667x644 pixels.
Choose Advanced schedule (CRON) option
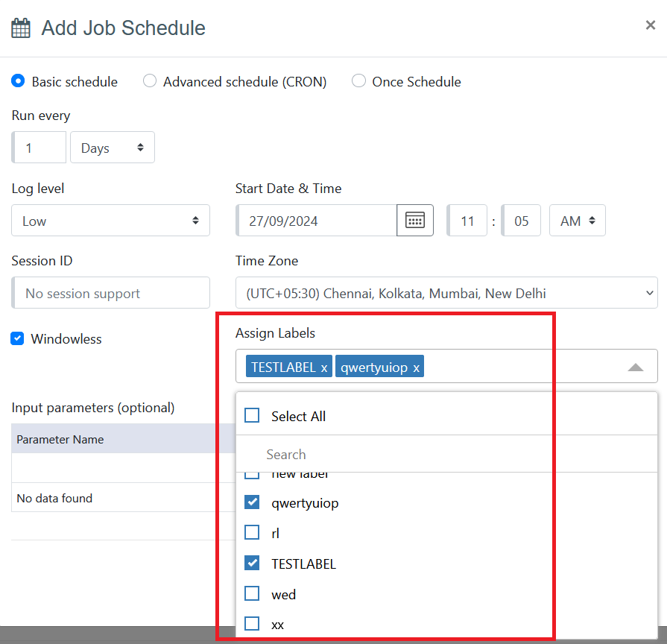[x=150, y=81]
